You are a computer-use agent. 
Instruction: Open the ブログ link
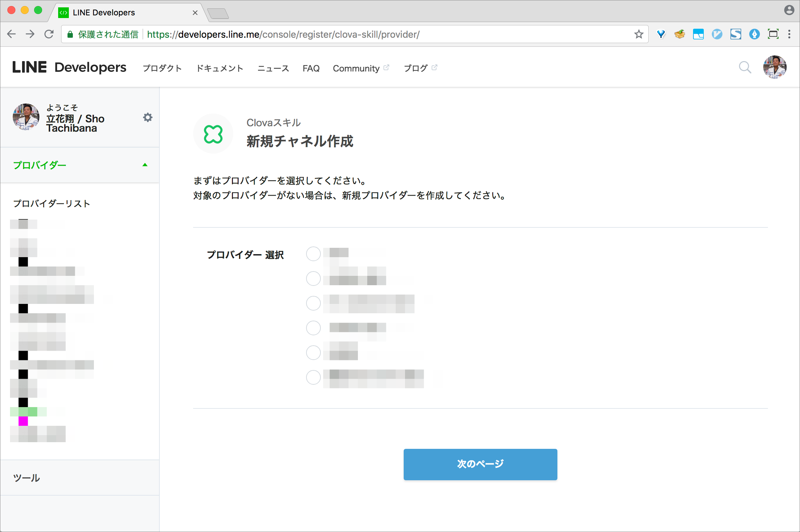(416, 68)
